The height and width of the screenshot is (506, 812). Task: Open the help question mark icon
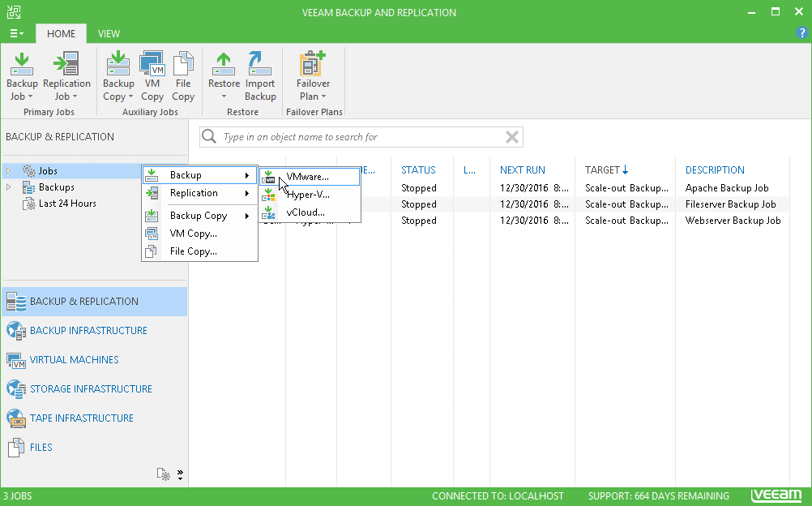[x=801, y=33]
